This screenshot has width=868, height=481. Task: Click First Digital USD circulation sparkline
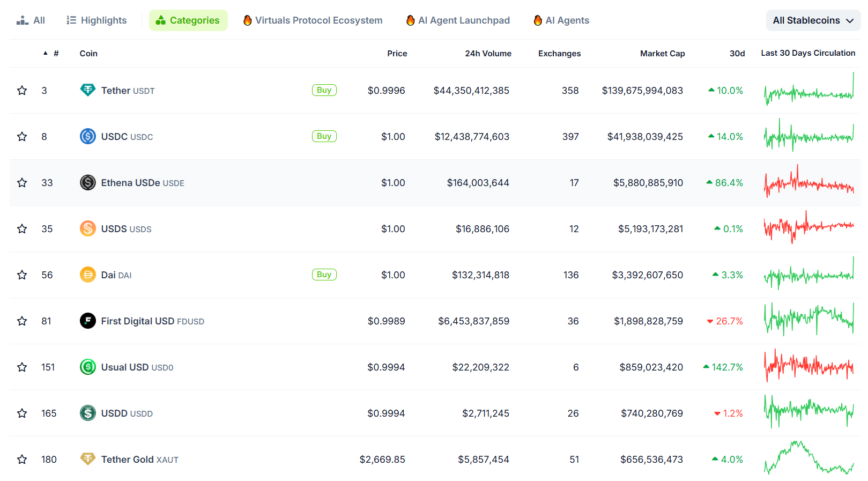pyautogui.click(x=809, y=320)
